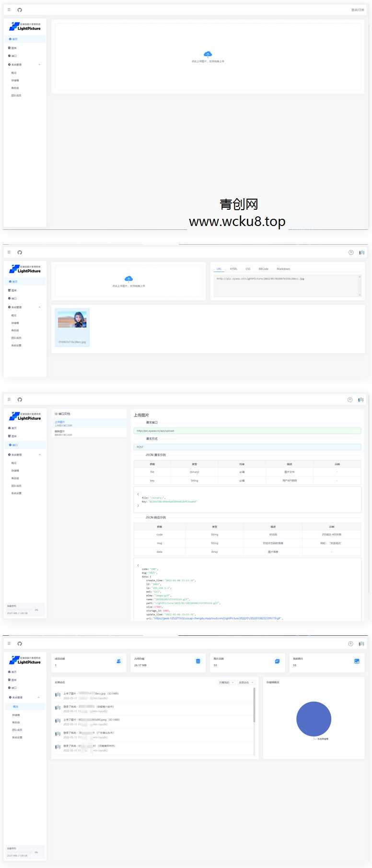Image resolution: width=372 pixels, height=868 pixels.
Task: Open GitHub icon in header with 登录/注册
Action: coord(20,10)
